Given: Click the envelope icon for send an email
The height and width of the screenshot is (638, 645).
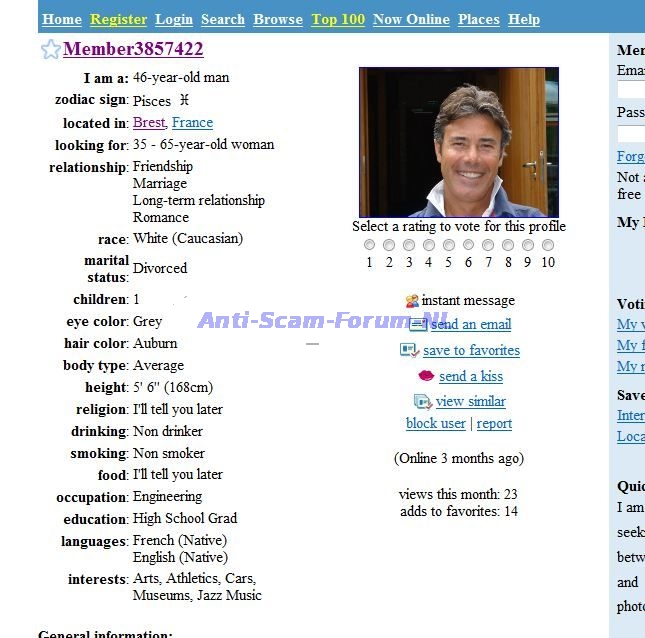Looking at the screenshot, I should pyautogui.click(x=418, y=325).
